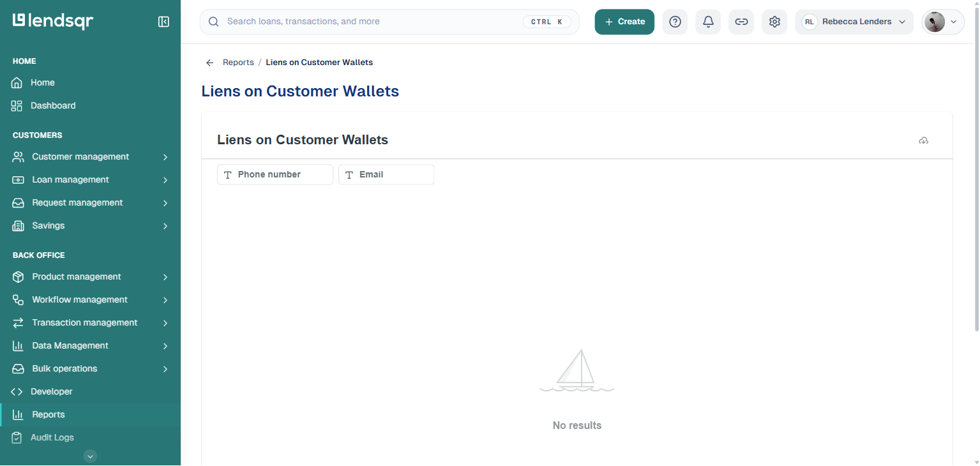Viewport: 980px width, 466px height.
Task: Click the "No results" text
Action: point(577,426)
